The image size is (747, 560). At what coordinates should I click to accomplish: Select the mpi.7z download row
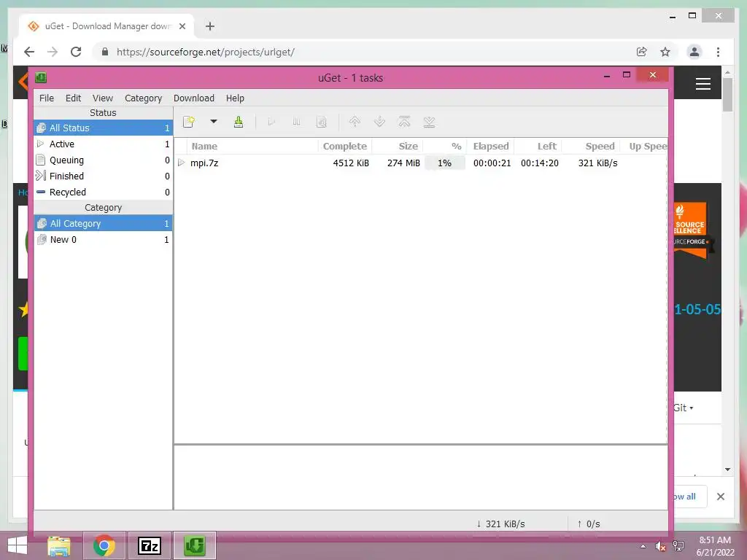(421, 163)
